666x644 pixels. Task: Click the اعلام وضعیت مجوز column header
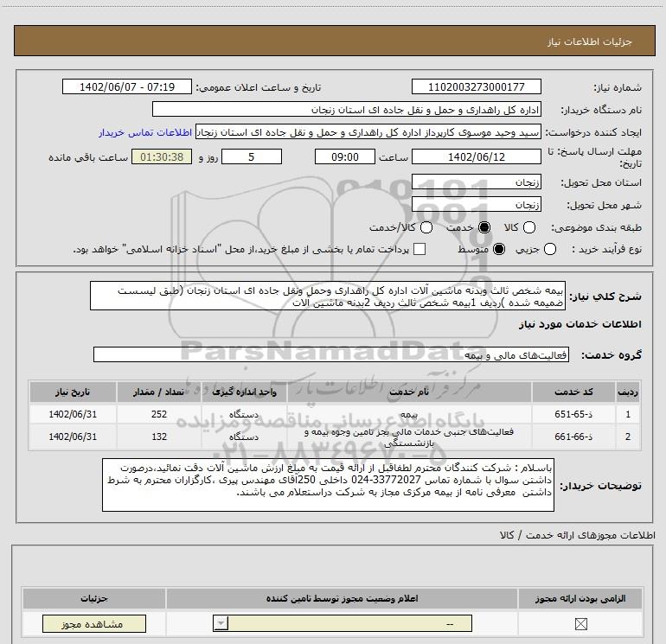click(x=342, y=598)
